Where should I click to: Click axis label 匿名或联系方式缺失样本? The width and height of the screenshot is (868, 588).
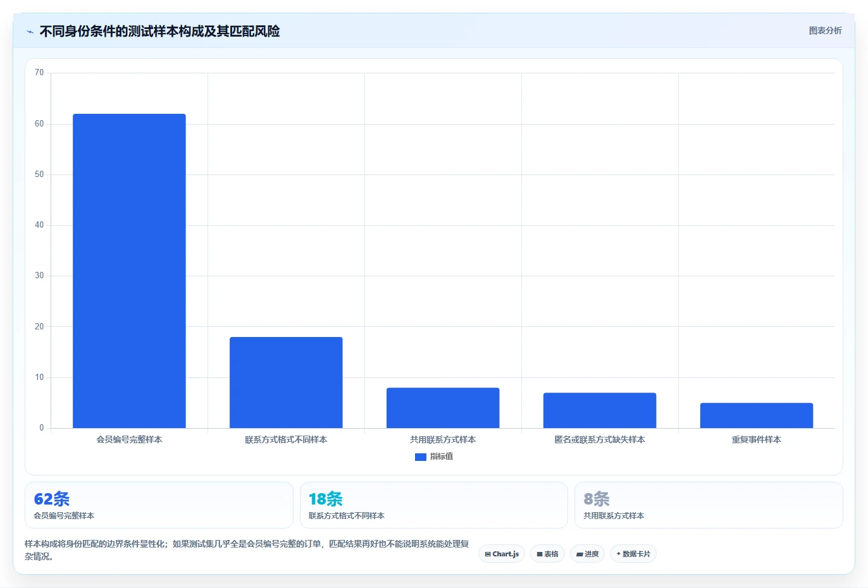pyautogui.click(x=600, y=439)
